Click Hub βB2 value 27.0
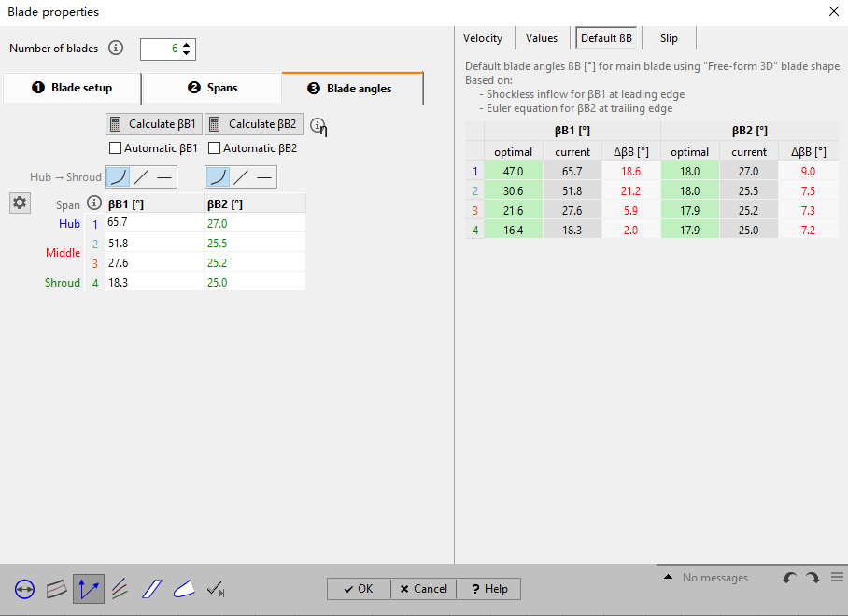The height and width of the screenshot is (616, 848). coord(255,223)
